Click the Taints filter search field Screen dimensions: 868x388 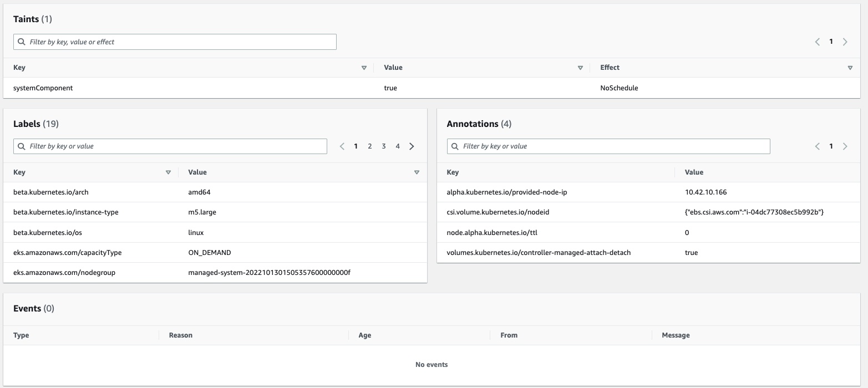(175, 42)
